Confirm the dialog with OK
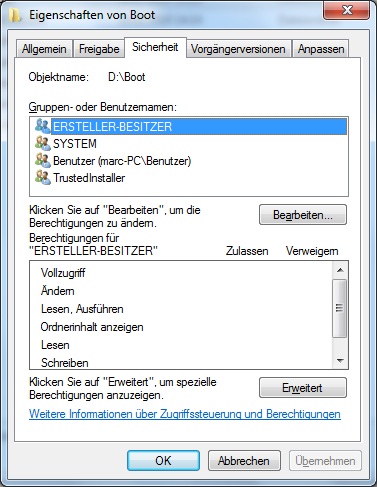This screenshot has width=377, height=487. pyautogui.click(x=163, y=461)
